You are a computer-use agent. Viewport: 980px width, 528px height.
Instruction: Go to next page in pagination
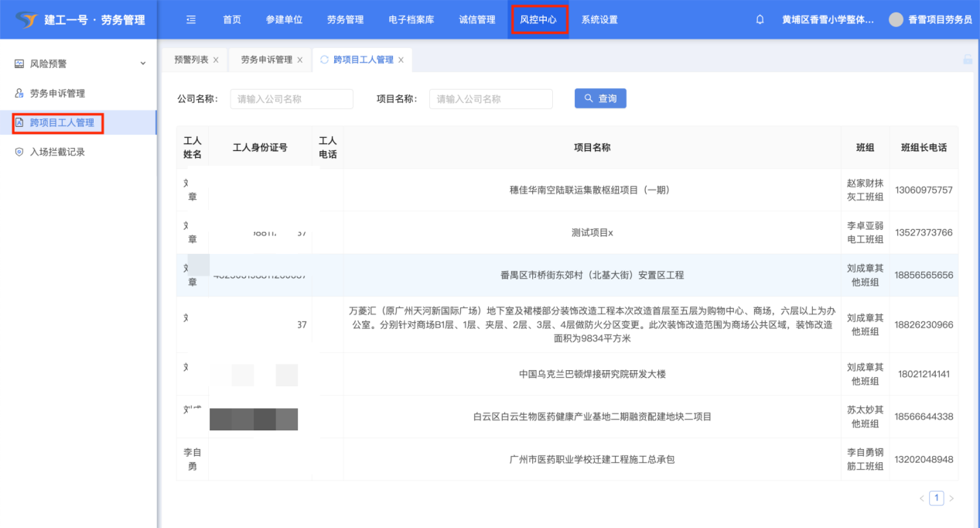951,499
